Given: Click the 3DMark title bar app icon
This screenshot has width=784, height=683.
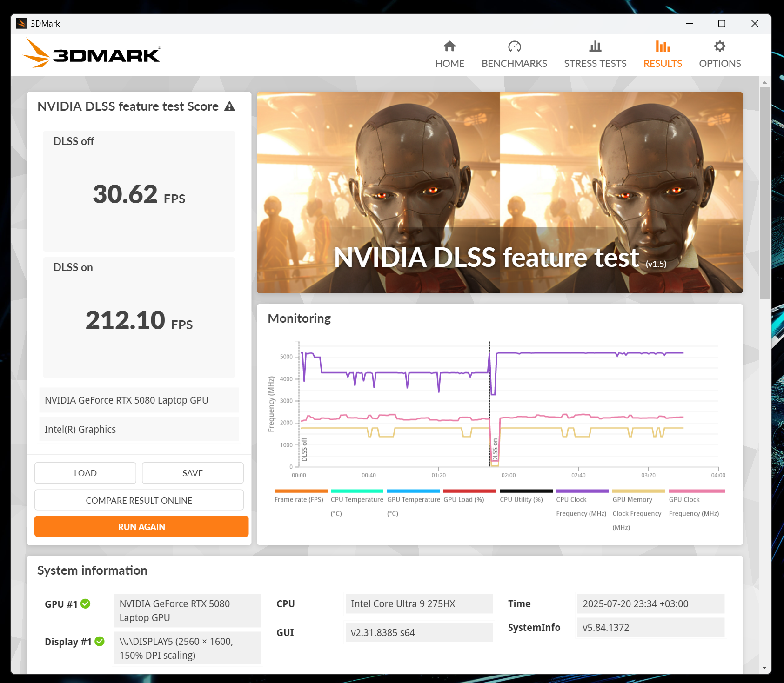Looking at the screenshot, I should point(21,23).
